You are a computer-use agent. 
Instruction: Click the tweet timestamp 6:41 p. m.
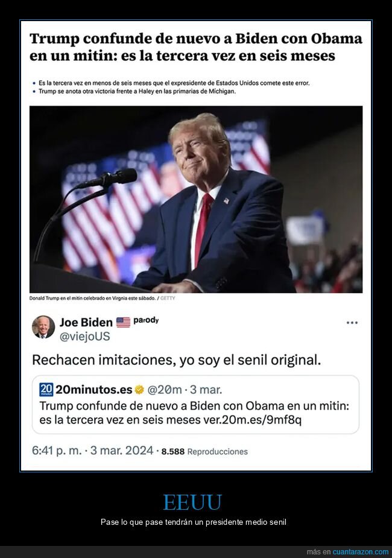tap(58, 451)
